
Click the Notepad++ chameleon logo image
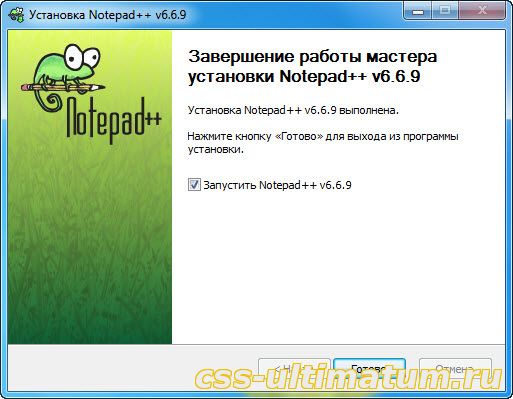coord(91,94)
